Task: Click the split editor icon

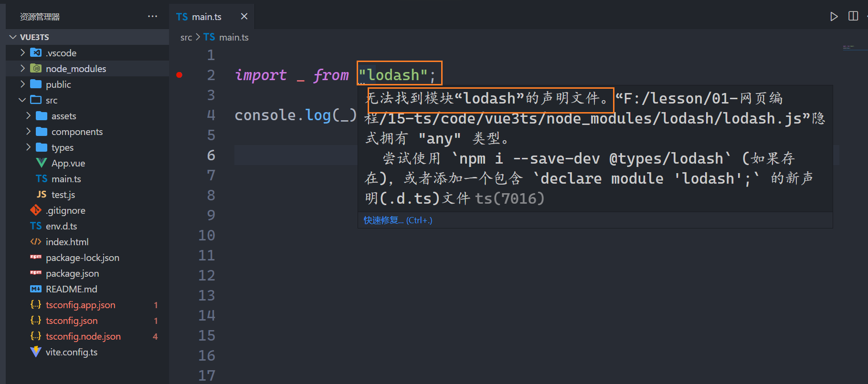Action: tap(853, 16)
